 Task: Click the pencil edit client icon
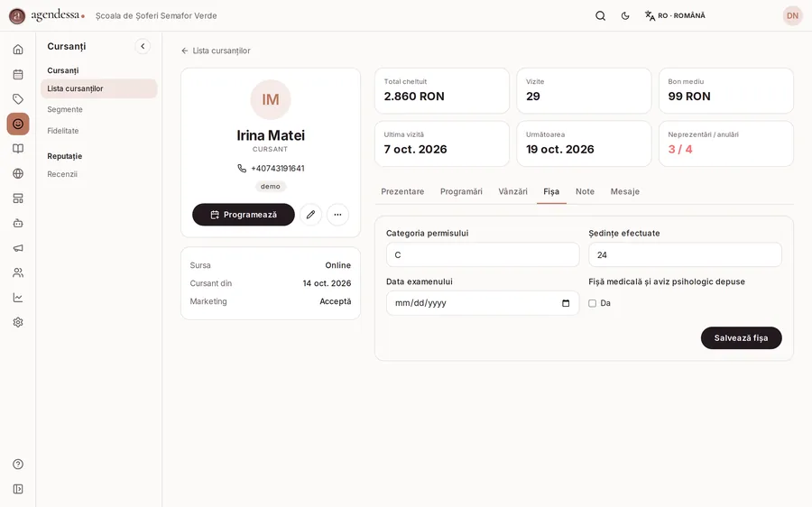pyautogui.click(x=310, y=215)
